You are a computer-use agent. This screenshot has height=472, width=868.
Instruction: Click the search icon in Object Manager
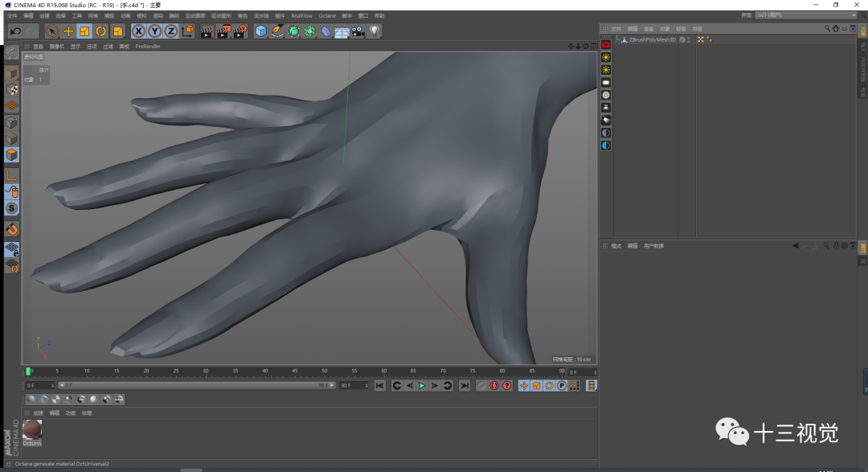(828, 29)
